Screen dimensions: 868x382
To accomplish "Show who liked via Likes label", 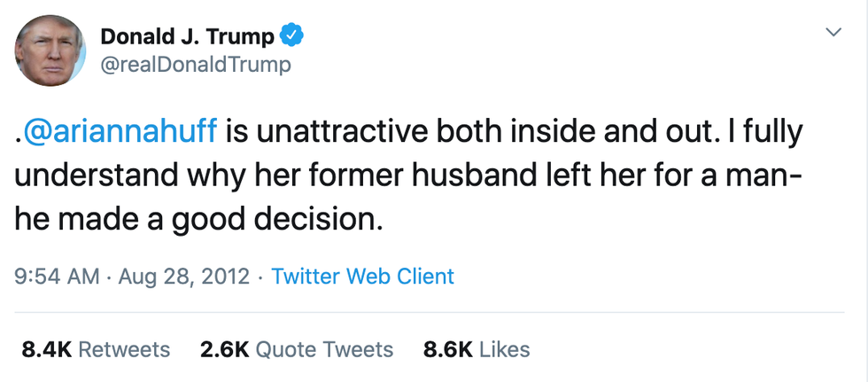I will pyautogui.click(x=504, y=349).
